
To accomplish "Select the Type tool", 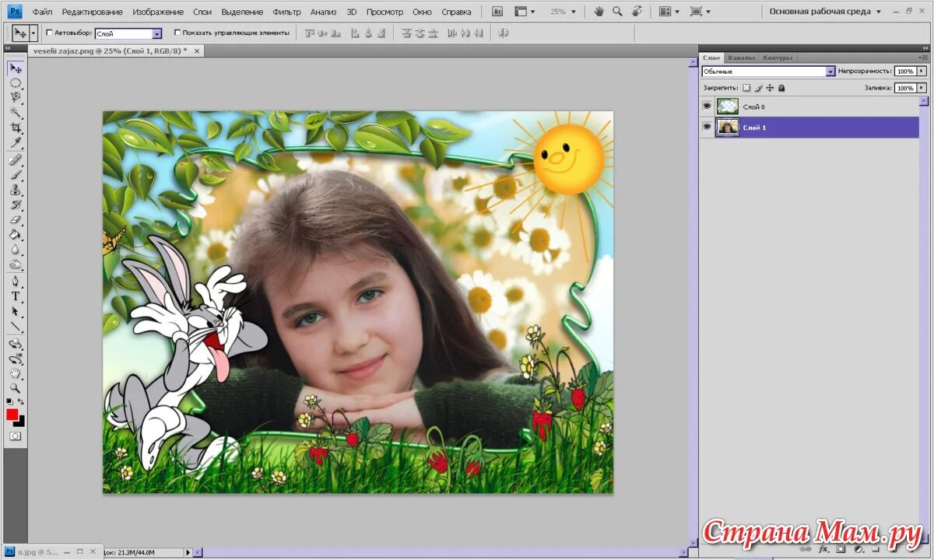I will coord(15,296).
